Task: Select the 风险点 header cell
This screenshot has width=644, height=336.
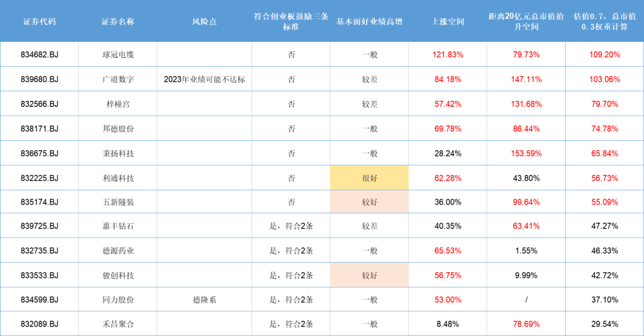Action: (x=204, y=21)
